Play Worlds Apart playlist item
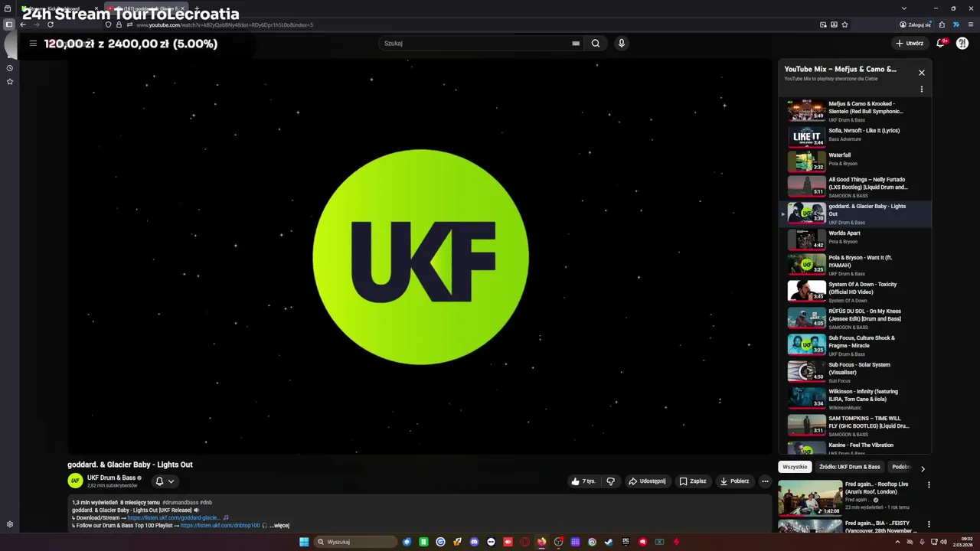This screenshot has width=980, height=551. click(856, 239)
